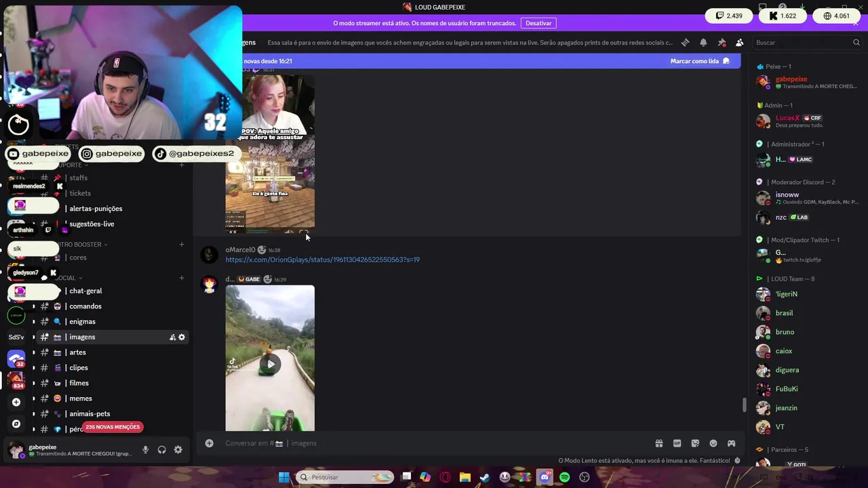Toggle the member list icon
The image size is (868, 488).
[x=740, y=42]
